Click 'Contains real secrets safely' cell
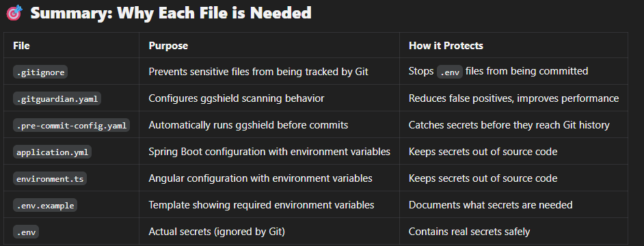The image size is (644, 246). (469, 232)
